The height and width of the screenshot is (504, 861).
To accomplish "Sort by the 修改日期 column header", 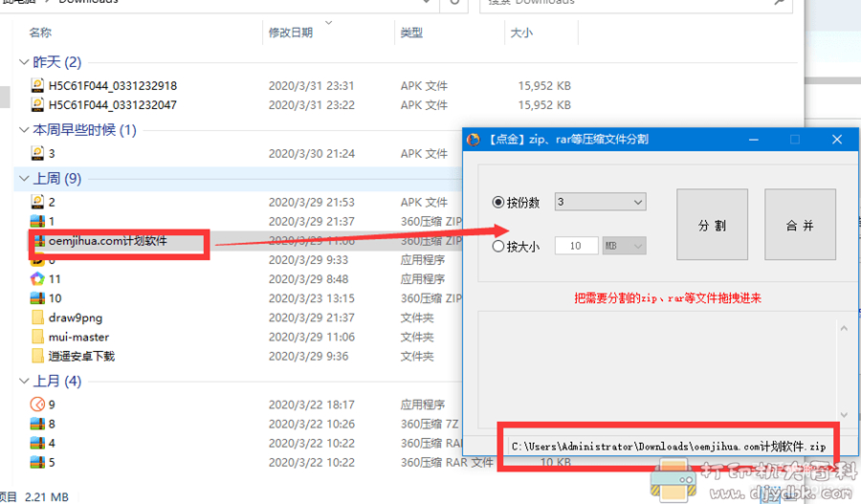I will pyautogui.click(x=291, y=33).
